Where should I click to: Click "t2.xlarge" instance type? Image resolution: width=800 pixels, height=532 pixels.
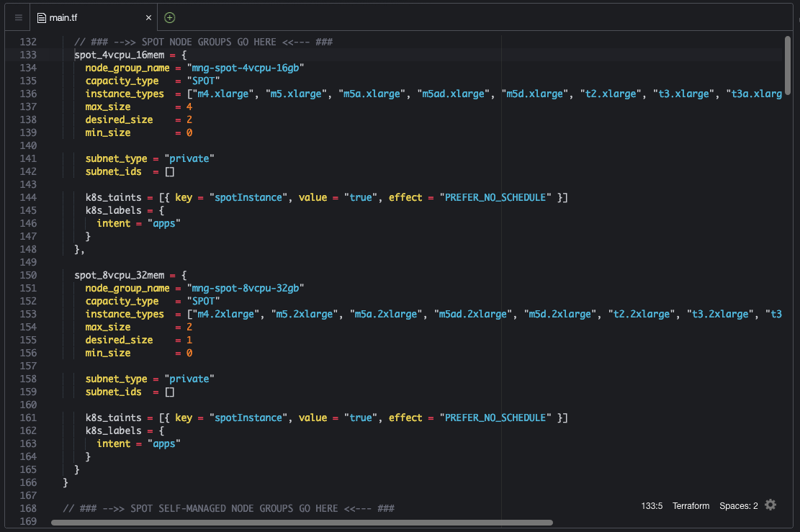(611, 94)
